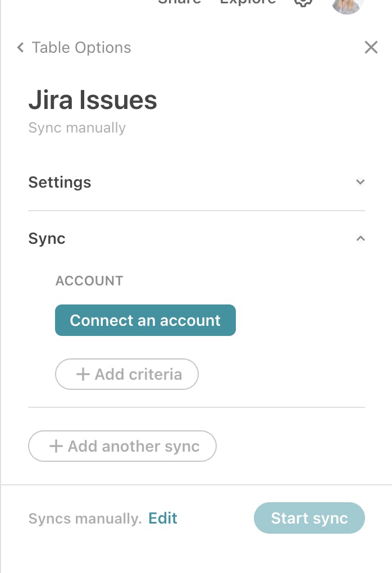The height and width of the screenshot is (573, 392).
Task: Open the gear settings icon at top
Action: [303, 3]
